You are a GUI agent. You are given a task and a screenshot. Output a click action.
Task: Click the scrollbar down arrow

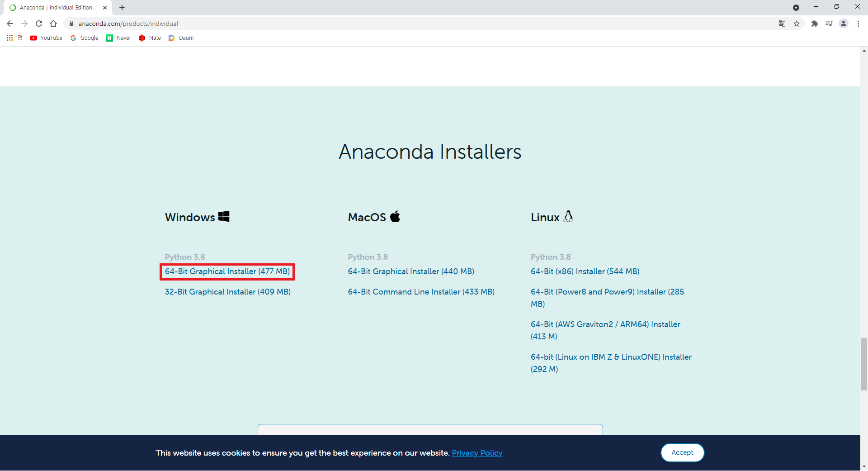(864, 466)
